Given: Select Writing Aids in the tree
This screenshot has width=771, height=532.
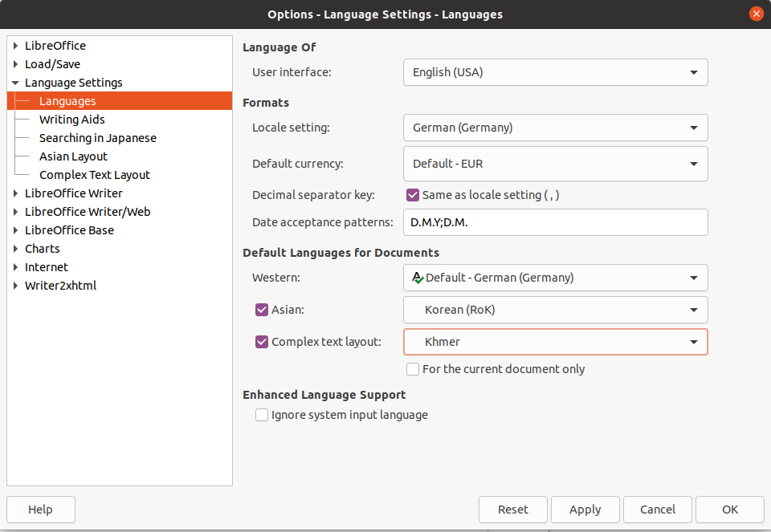Looking at the screenshot, I should click(x=71, y=120).
